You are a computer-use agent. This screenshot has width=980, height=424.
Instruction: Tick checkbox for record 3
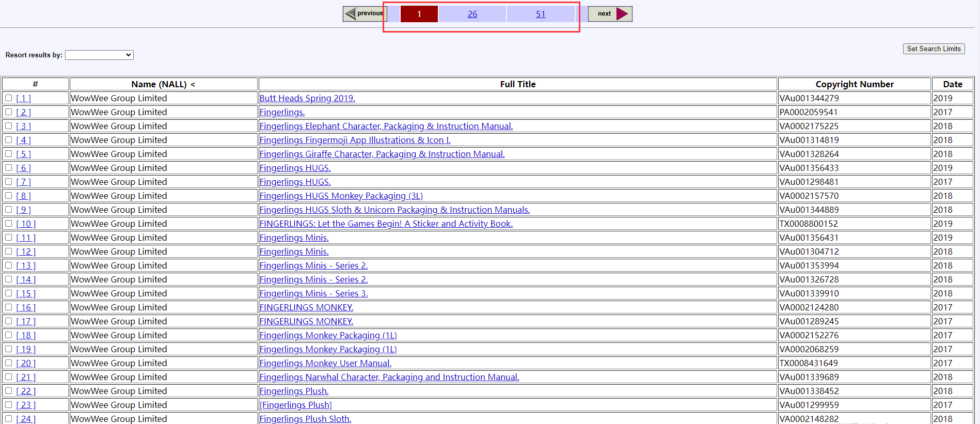8,125
